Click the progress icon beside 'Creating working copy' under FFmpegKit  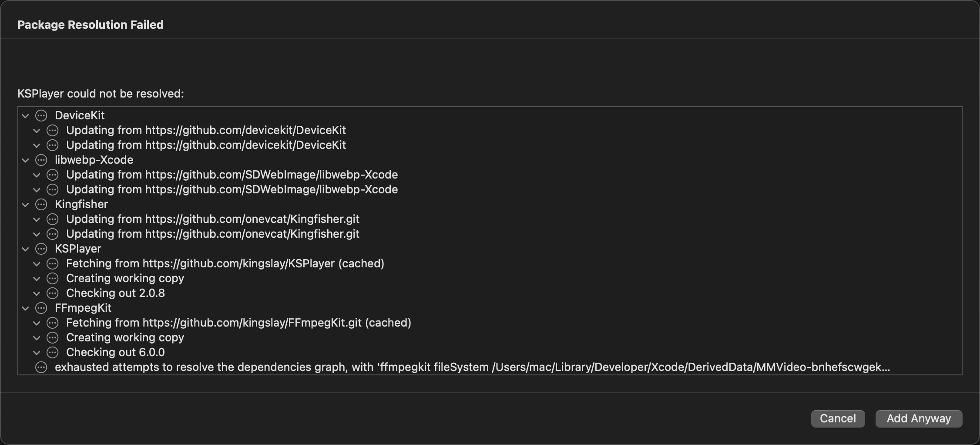point(53,337)
